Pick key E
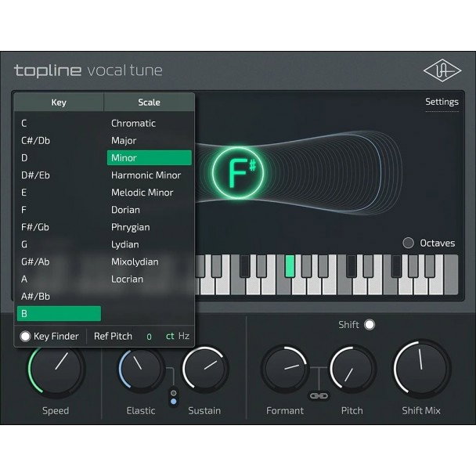 tap(59, 193)
